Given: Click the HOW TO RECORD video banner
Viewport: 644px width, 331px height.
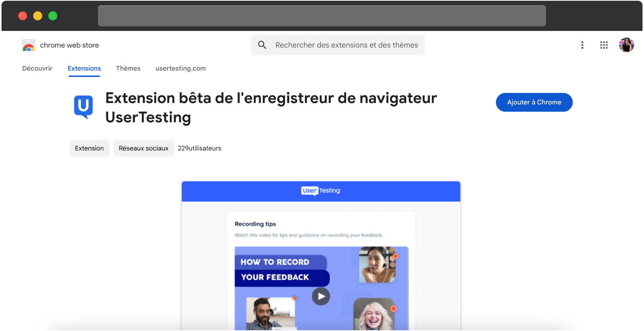Looking at the screenshot, I should click(x=281, y=262).
